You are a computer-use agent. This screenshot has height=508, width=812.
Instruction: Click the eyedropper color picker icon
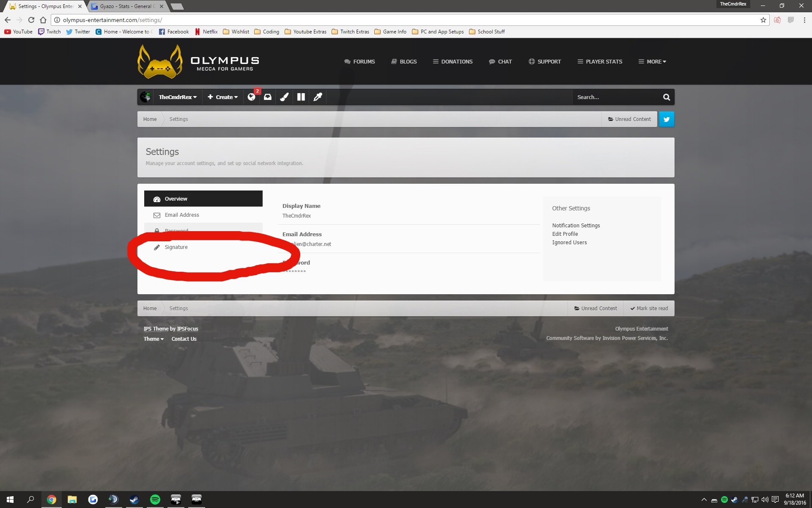pyautogui.click(x=318, y=97)
